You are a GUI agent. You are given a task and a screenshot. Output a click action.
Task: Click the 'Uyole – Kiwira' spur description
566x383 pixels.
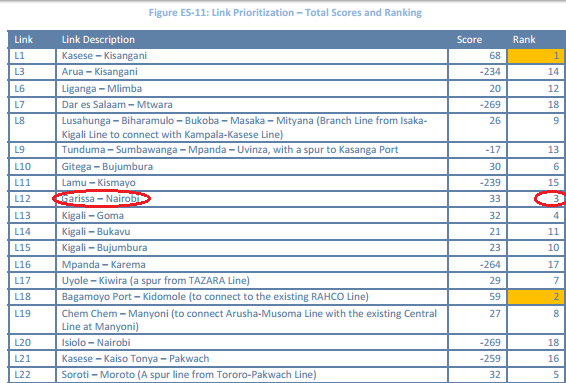pyautogui.click(x=156, y=280)
